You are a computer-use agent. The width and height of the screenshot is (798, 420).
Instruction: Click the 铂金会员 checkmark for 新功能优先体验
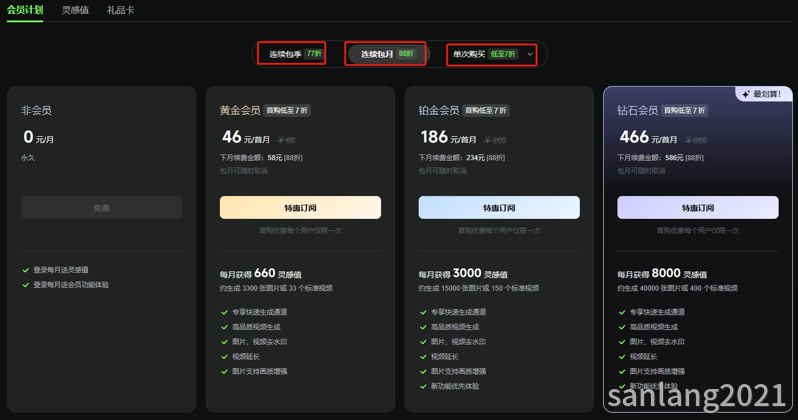tap(423, 386)
